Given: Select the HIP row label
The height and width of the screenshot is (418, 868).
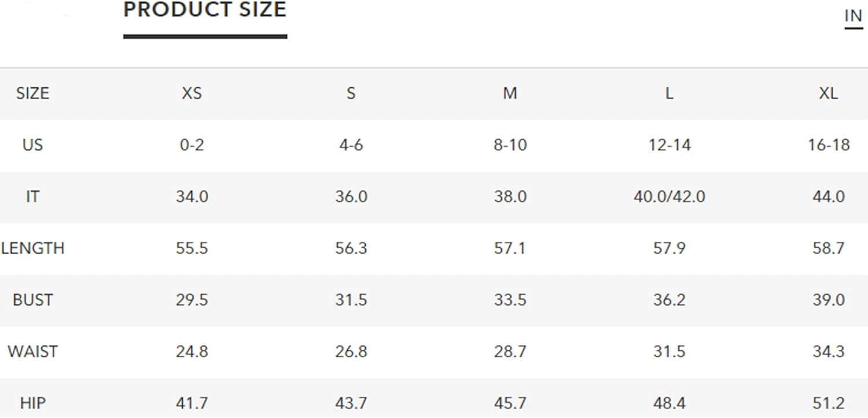Looking at the screenshot, I should tap(32, 403).
